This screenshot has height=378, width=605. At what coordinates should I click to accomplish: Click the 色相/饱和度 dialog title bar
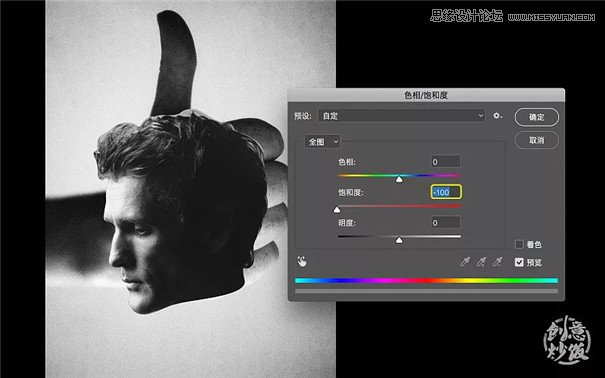[426, 95]
